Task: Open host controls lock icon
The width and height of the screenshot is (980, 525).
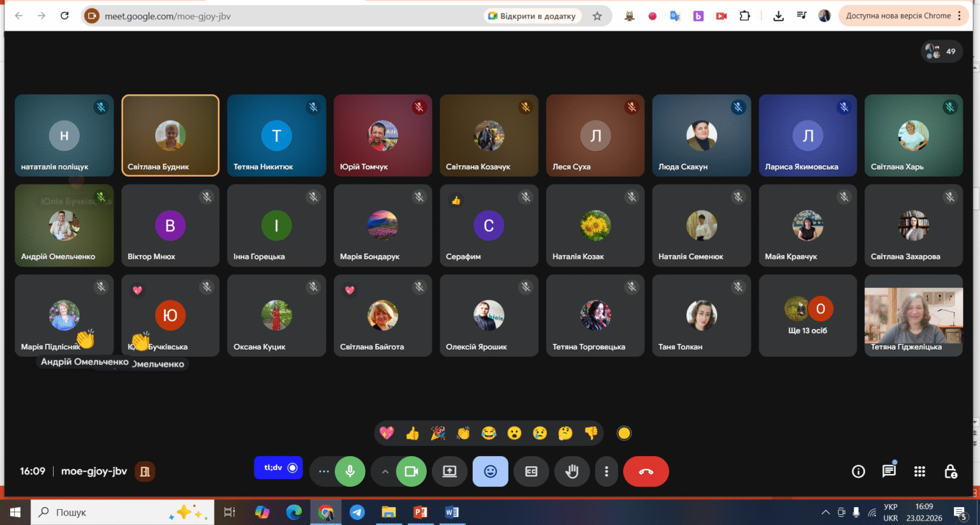Action: click(950, 471)
